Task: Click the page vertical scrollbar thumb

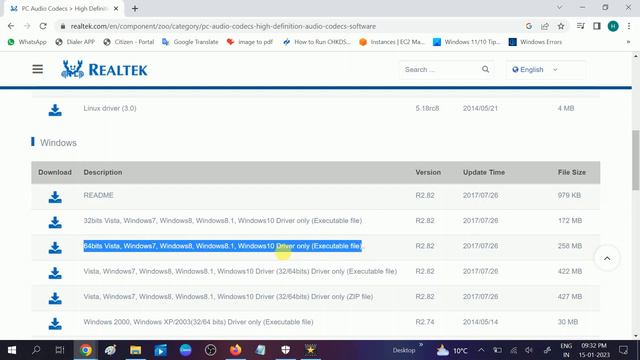Action: click(636, 160)
